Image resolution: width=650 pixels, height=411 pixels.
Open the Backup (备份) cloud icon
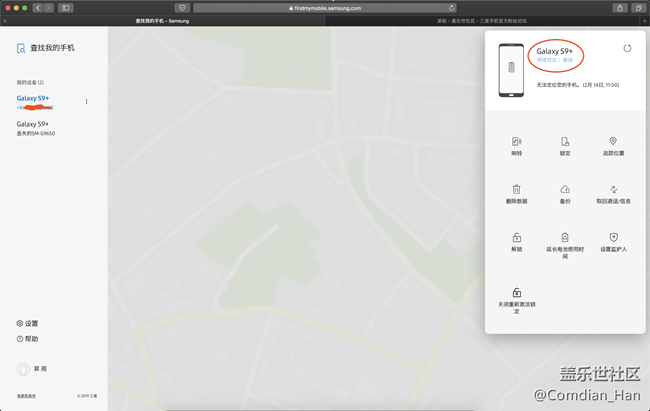(565, 189)
